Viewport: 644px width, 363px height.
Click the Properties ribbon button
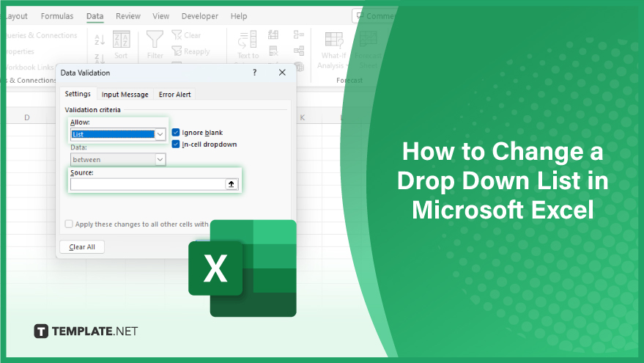[20, 51]
